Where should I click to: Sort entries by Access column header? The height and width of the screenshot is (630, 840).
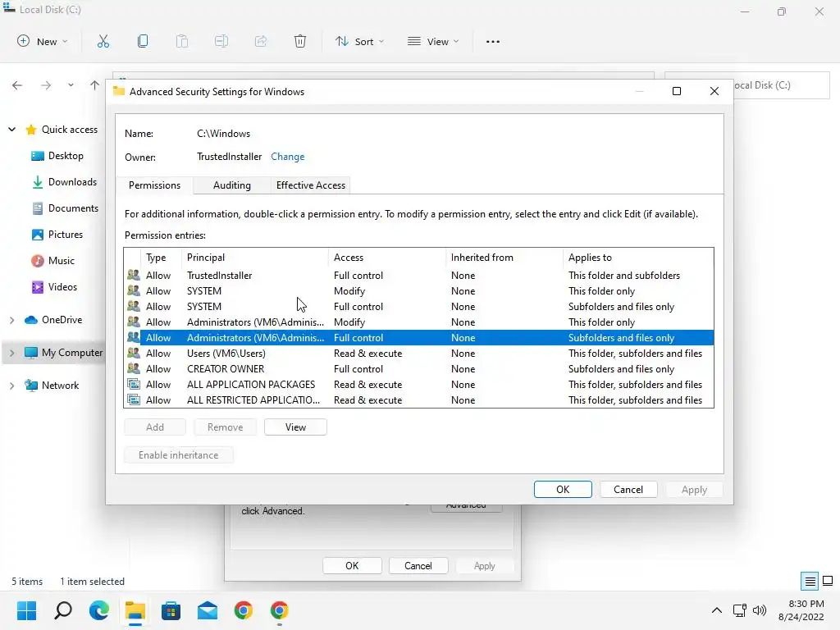click(x=387, y=258)
